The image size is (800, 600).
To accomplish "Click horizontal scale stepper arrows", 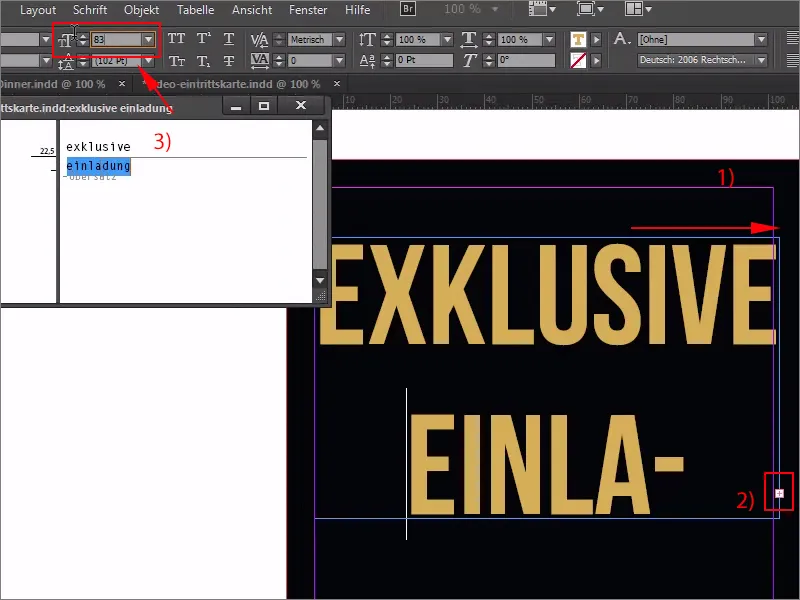I will [489, 39].
